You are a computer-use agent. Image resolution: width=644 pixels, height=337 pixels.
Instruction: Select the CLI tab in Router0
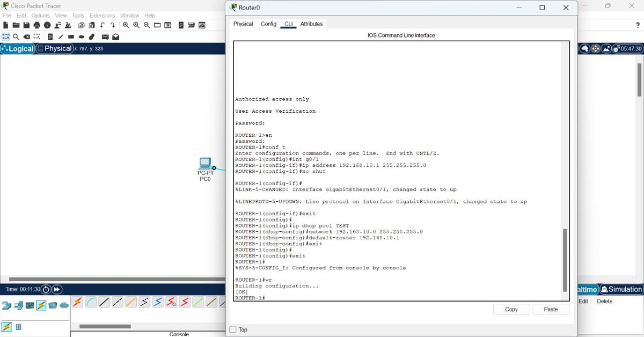(289, 24)
